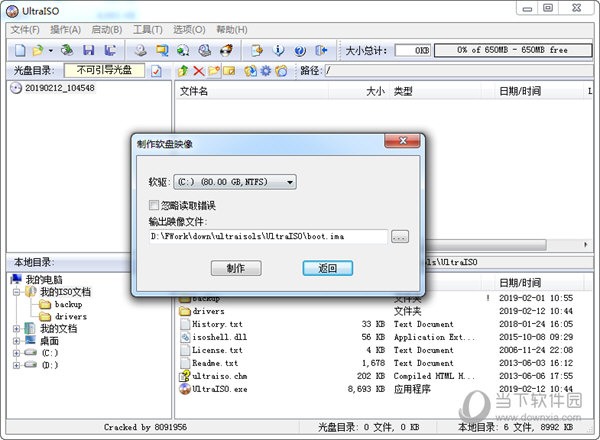This screenshot has height=440, width=600.
Task: Select the 20190212_104548 disc node
Action: pyautogui.click(x=53, y=88)
